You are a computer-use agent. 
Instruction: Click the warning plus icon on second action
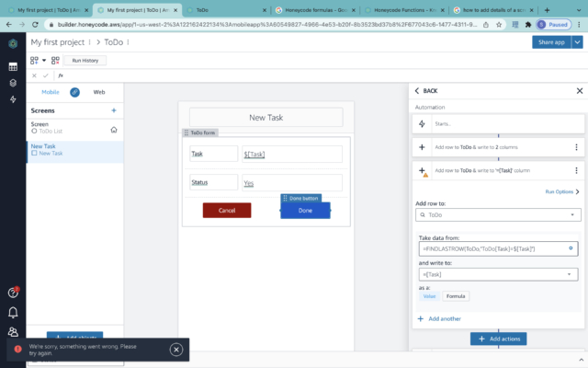click(423, 171)
